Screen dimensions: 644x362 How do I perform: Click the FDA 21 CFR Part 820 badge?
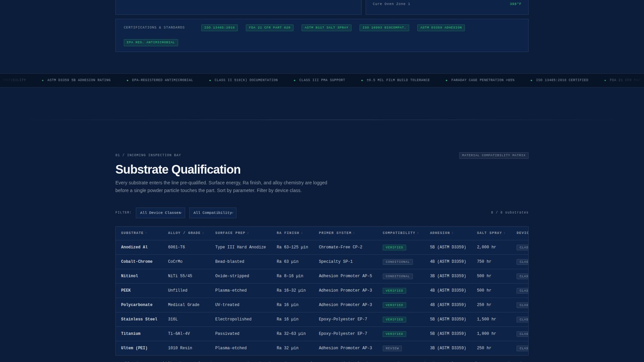point(269,28)
